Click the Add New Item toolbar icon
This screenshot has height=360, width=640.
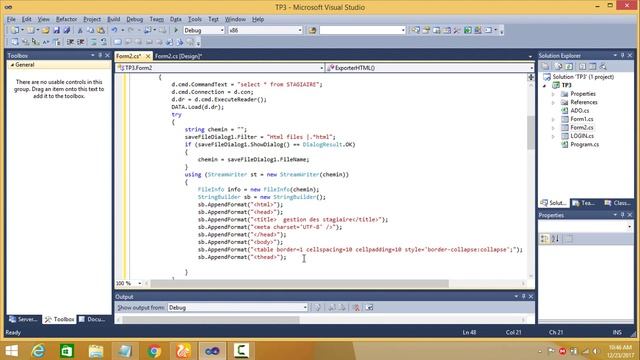pyautogui.click(x=30, y=30)
